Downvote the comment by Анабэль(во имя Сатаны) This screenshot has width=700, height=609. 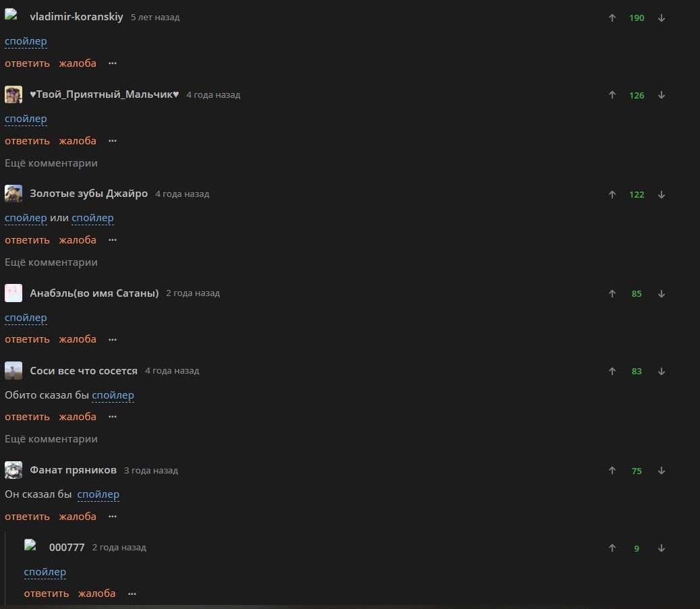click(662, 294)
